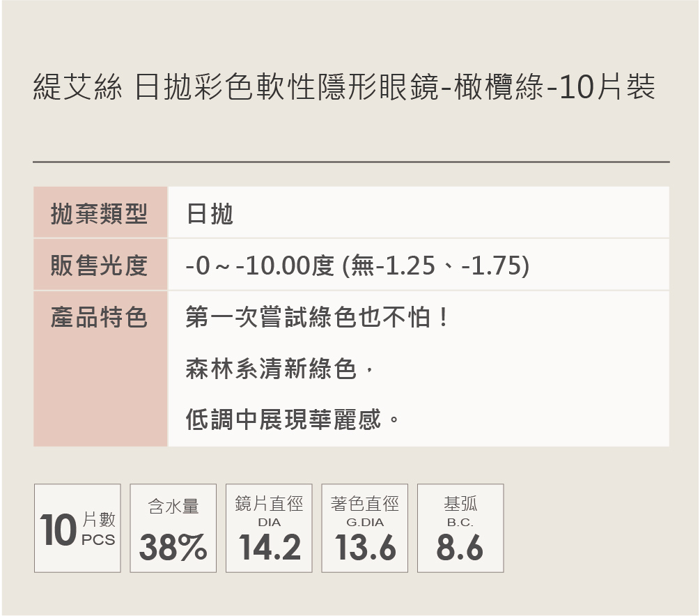The width and height of the screenshot is (700, 616).
Task: Select the 產品特色 label cell
Action: click(100, 318)
